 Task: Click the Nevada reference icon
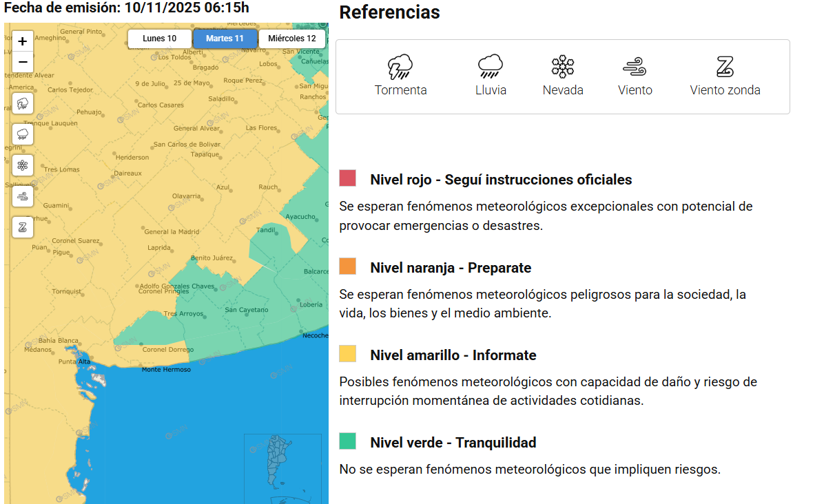(x=563, y=67)
